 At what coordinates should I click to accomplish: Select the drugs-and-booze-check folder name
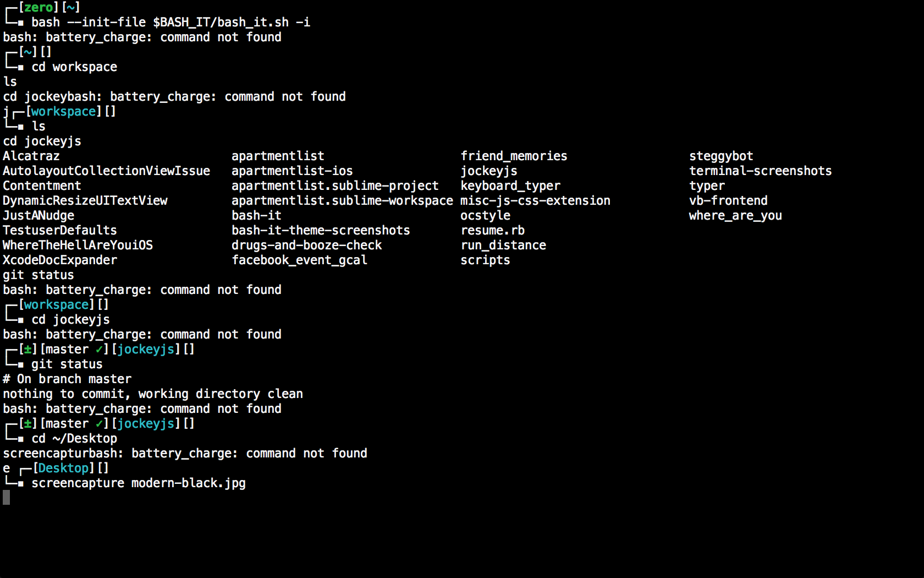306,246
